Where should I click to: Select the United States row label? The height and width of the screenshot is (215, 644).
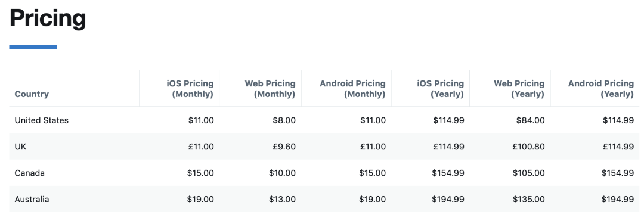tap(42, 120)
